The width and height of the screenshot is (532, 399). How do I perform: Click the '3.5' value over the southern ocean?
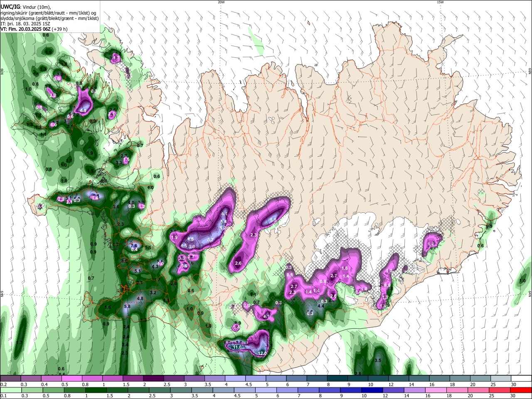pyautogui.click(x=378, y=361)
